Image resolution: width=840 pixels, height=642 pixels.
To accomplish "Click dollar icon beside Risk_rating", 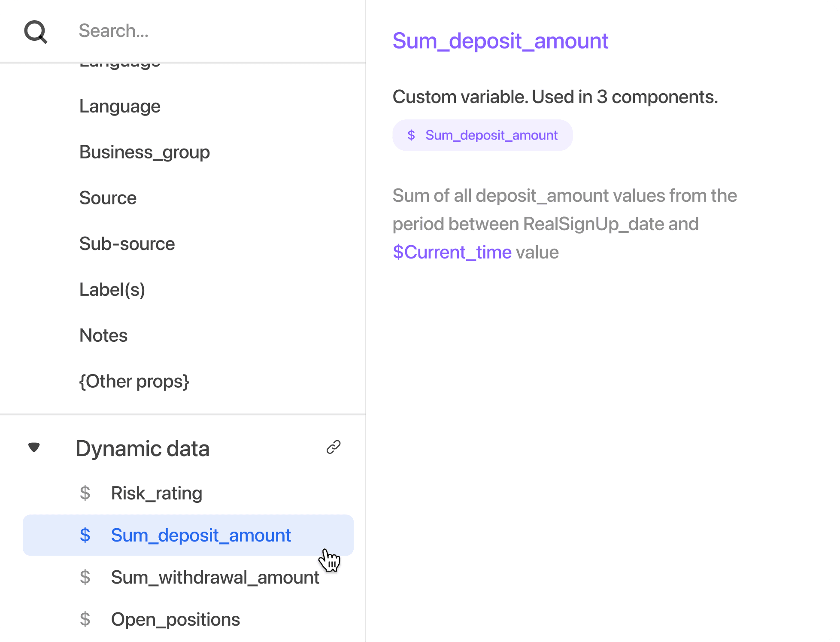I will (85, 493).
